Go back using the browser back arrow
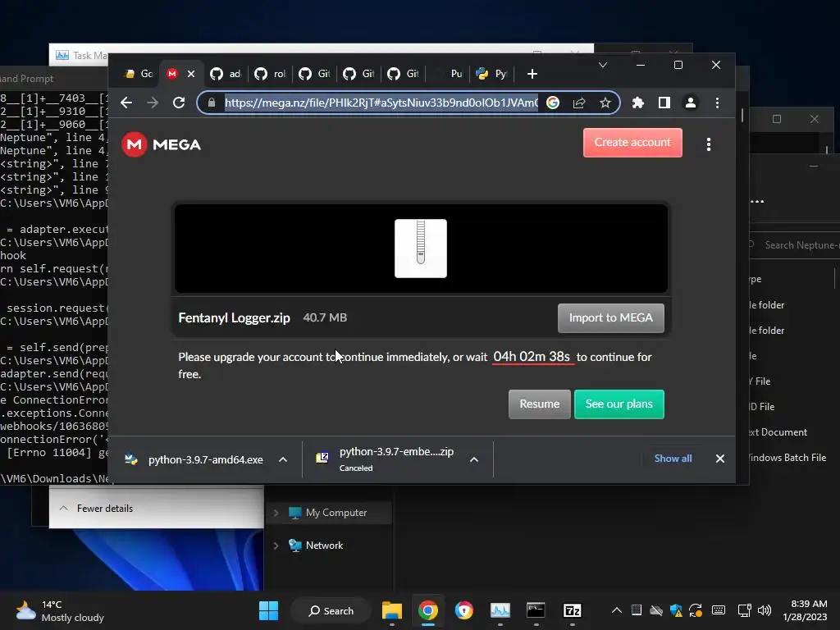The image size is (840, 630). [126, 103]
